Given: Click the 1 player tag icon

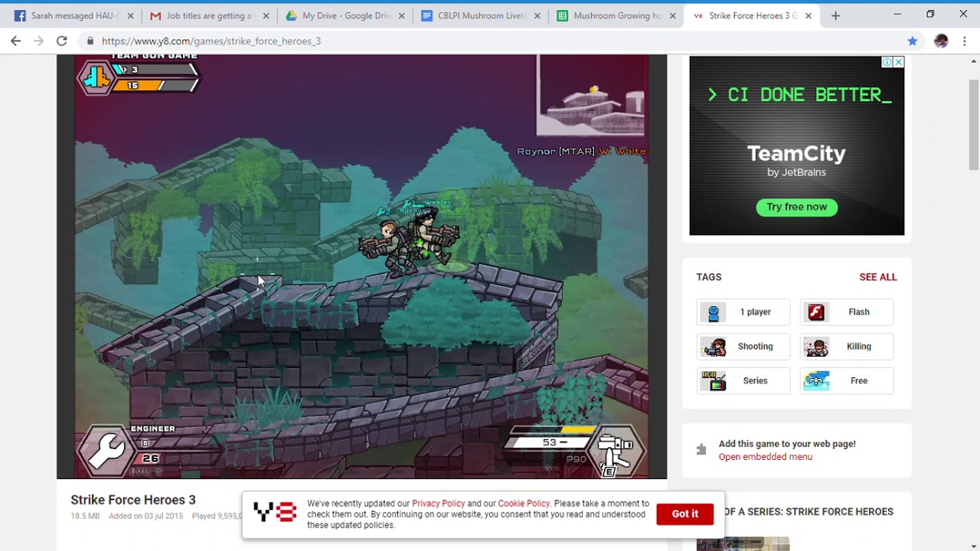Looking at the screenshot, I should tap(714, 312).
